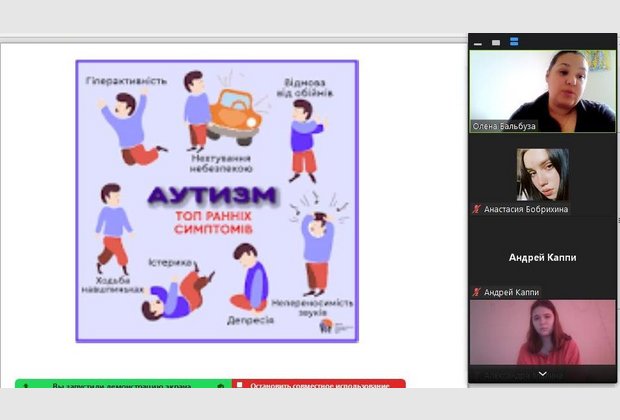Show more participants with the down chevron
Viewport: 620px width, 420px height.
click(542, 374)
